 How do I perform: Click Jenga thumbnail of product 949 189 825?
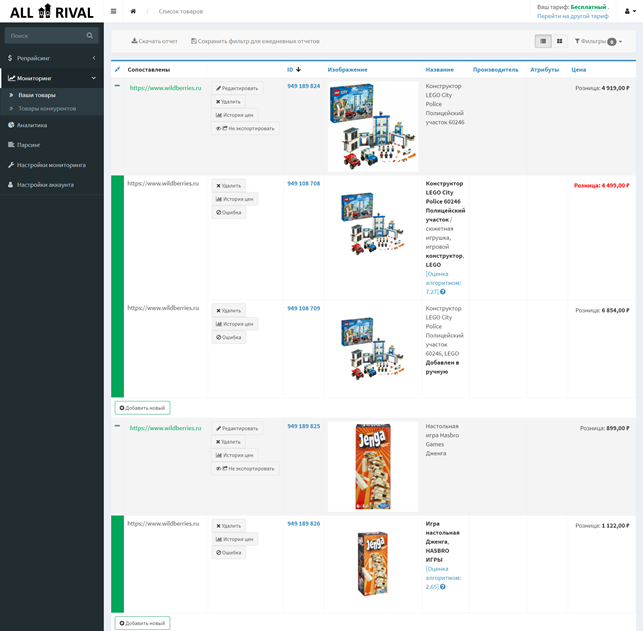373,467
